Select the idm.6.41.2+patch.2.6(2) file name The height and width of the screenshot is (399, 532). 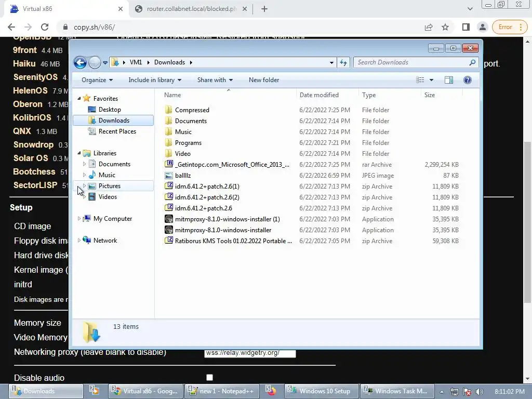click(x=207, y=197)
